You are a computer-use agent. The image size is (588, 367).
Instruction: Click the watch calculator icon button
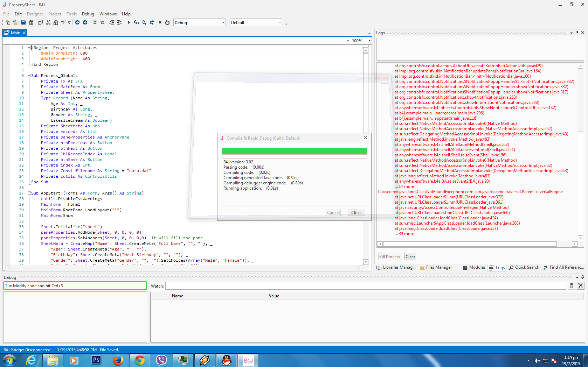pos(572,286)
